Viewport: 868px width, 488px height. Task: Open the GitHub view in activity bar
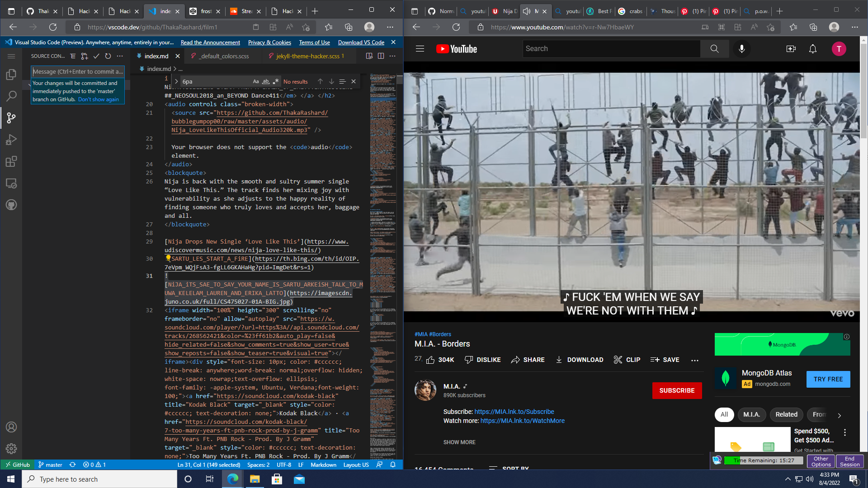pos(11,205)
